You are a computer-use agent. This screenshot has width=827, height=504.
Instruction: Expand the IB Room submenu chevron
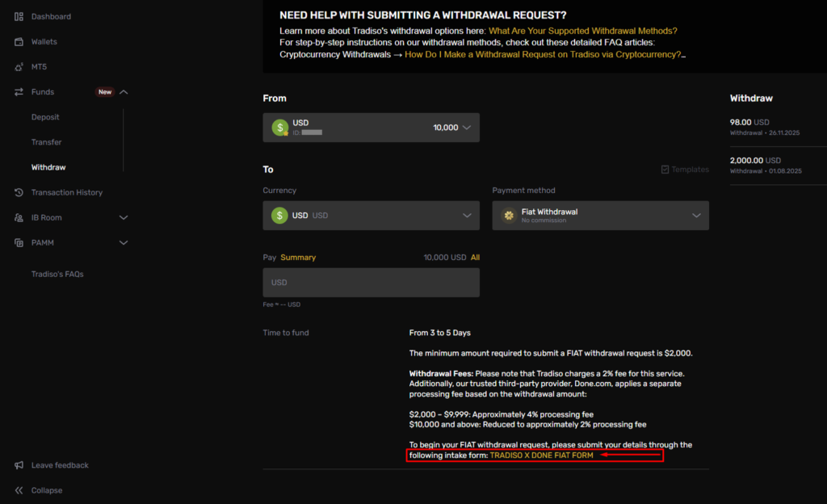coord(124,218)
